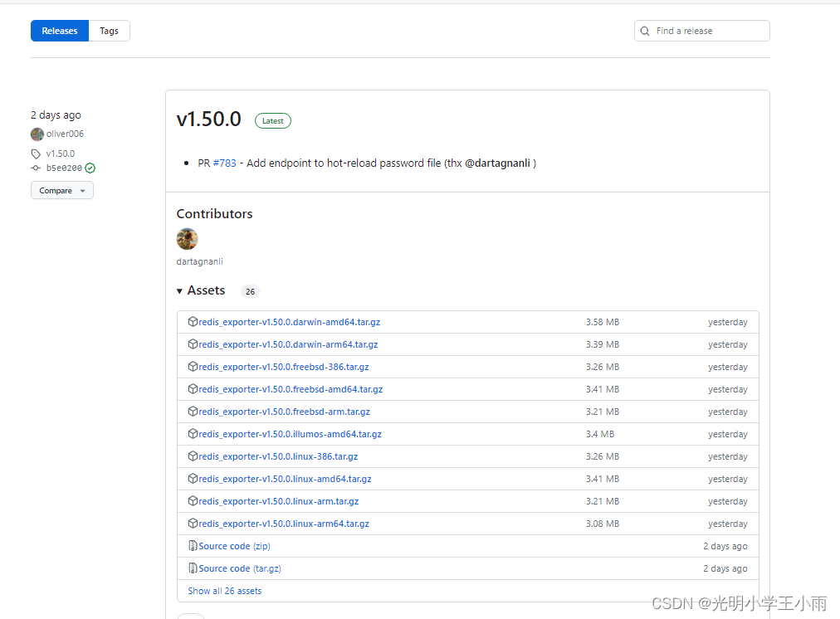Show all 26 assets

pos(225,591)
